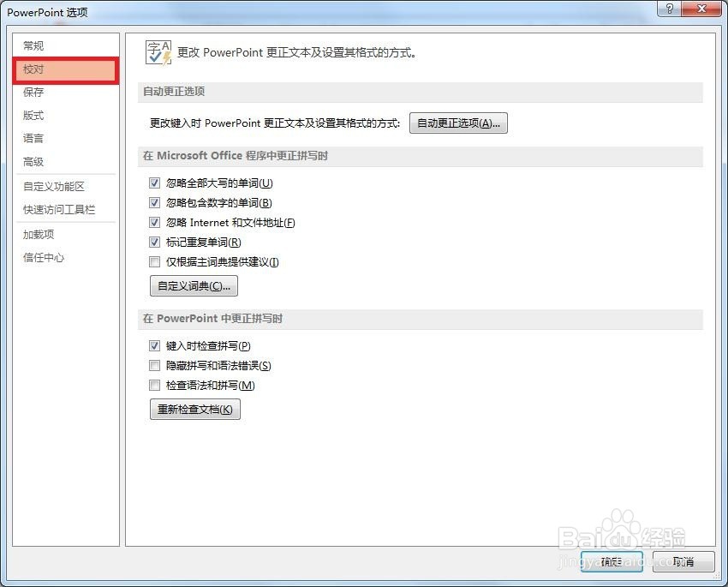728x587 pixels.
Task: Open the 保存 options category
Action: tap(33, 92)
